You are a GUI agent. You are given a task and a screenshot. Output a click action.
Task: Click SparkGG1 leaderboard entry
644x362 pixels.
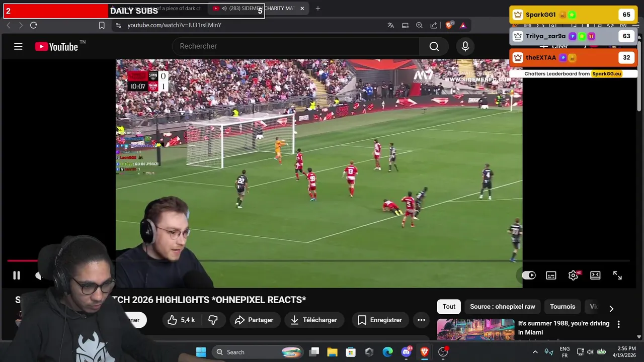573,15
